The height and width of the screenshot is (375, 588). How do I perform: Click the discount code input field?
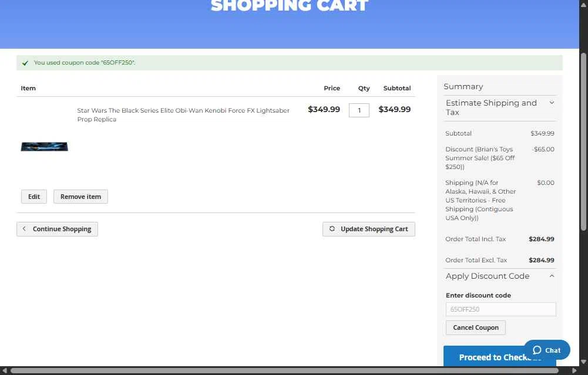click(500, 309)
